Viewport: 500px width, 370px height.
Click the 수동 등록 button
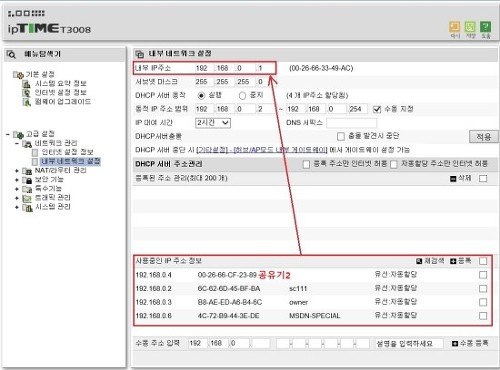pos(470,343)
